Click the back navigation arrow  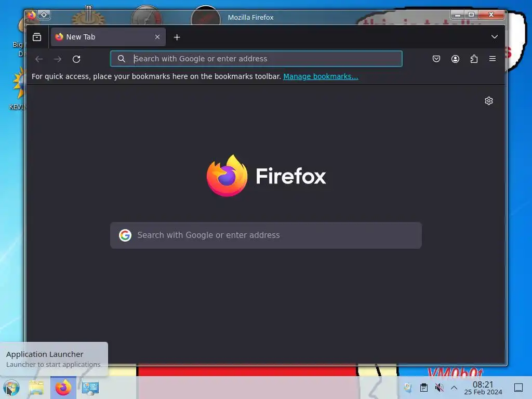pos(39,59)
